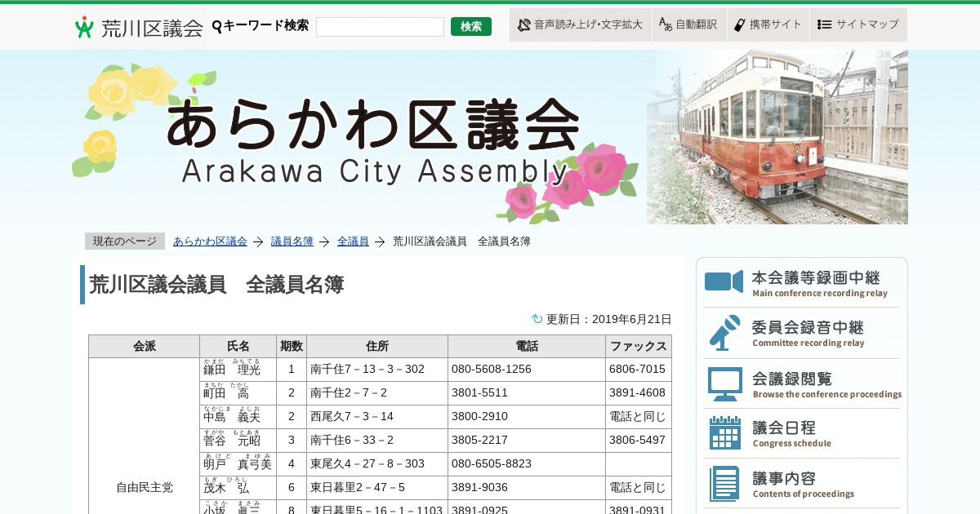Click the 荒川区議会 logo icon

click(84, 27)
